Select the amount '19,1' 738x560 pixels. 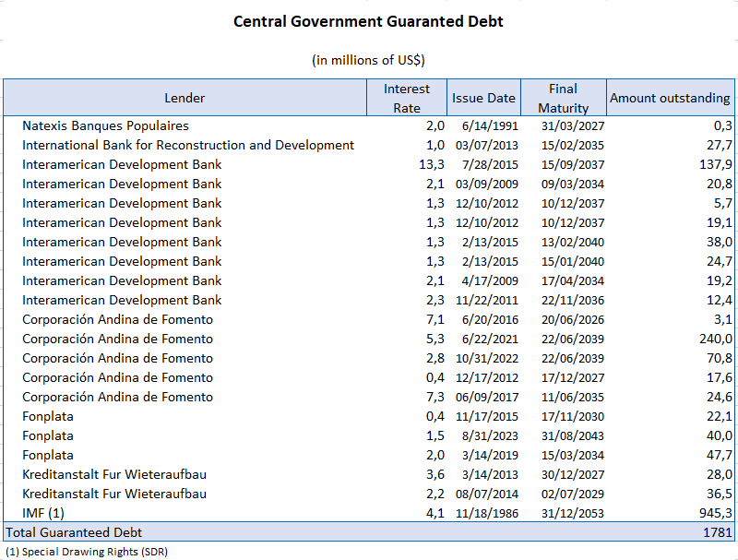pos(720,222)
